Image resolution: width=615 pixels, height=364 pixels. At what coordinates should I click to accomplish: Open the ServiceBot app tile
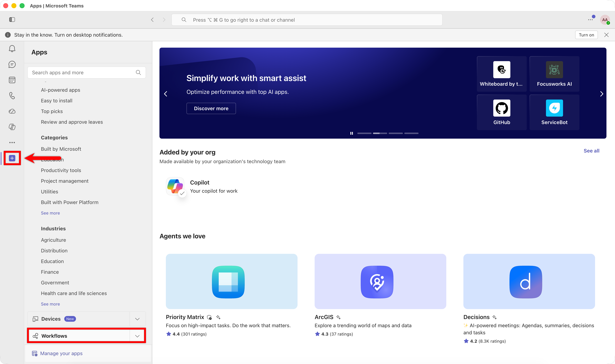coord(554,112)
